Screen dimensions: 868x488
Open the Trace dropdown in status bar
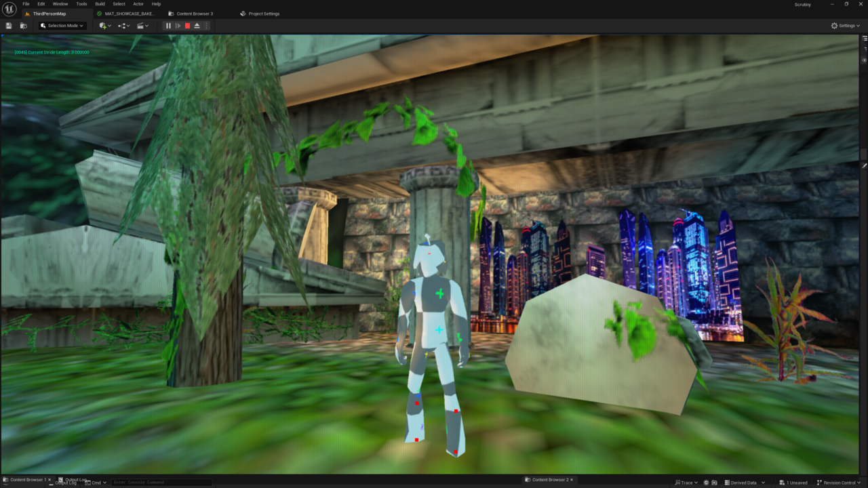click(x=686, y=483)
